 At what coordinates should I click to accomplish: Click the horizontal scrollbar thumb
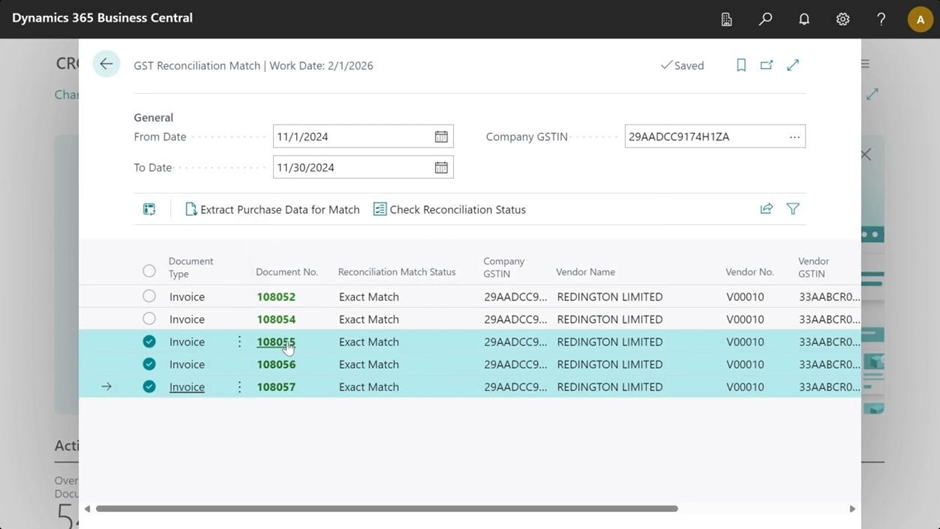tap(386, 509)
